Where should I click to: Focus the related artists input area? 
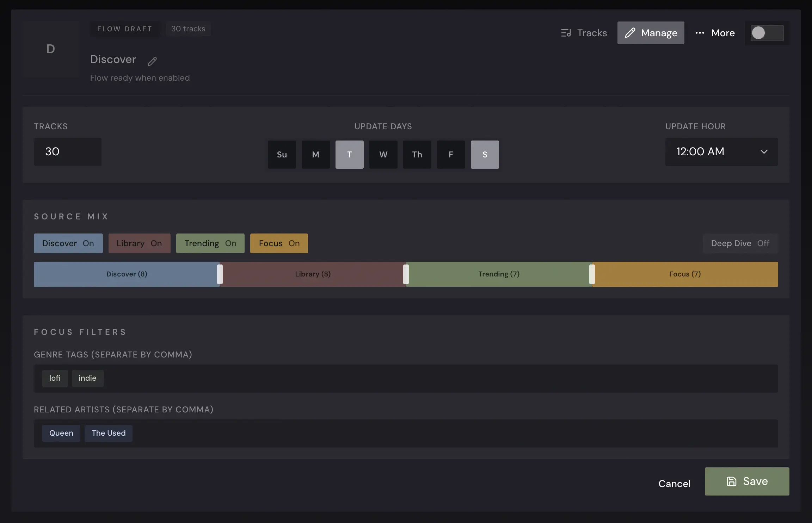(x=406, y=433)
